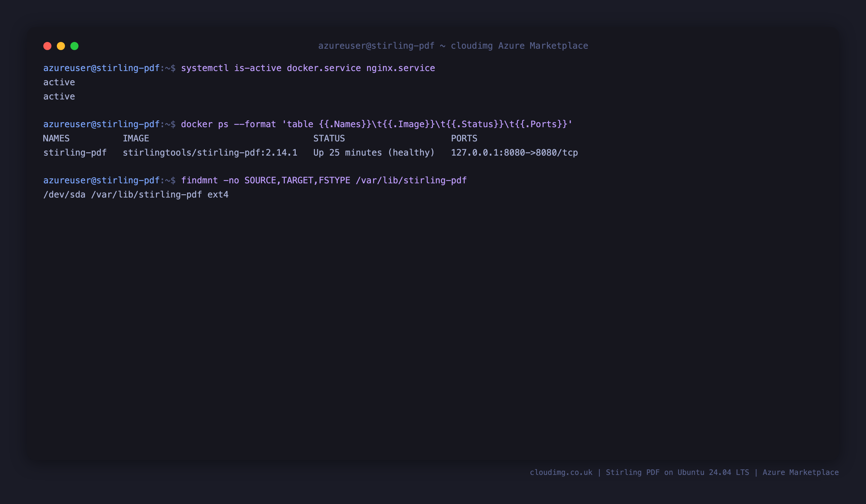Image resolution: width=866 pixels, height=504 pixels.
Task: Click the first 'active' output line
Action: [59, 82]
